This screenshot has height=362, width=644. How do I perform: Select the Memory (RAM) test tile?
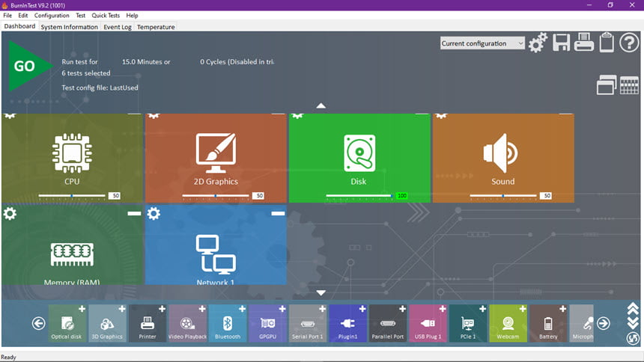[72, 245]
